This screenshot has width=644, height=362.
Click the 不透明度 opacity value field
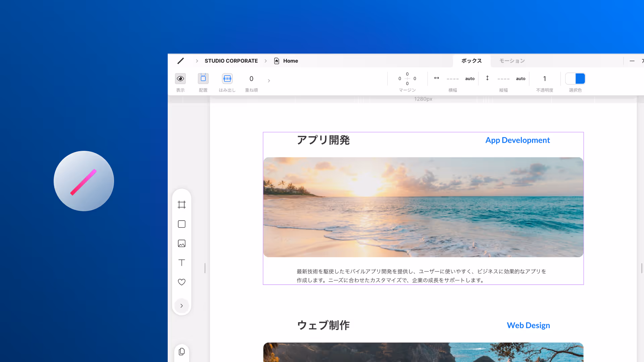544,78
